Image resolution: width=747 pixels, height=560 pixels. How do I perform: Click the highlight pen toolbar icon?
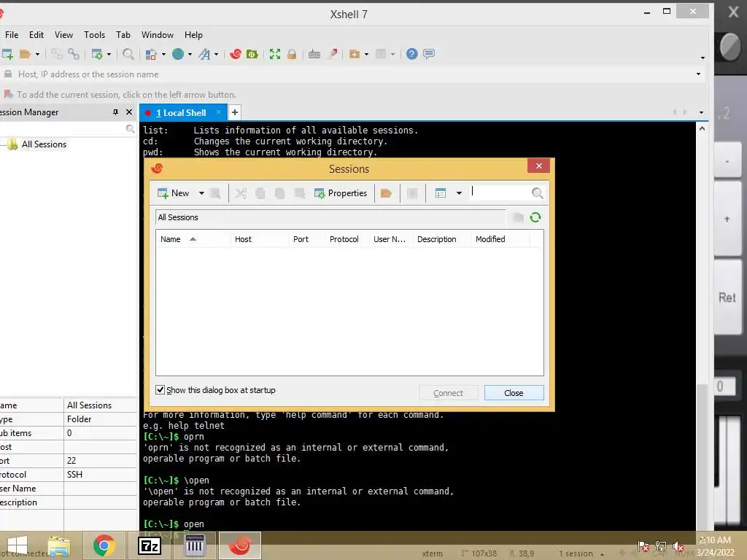(x=332, y=54)
